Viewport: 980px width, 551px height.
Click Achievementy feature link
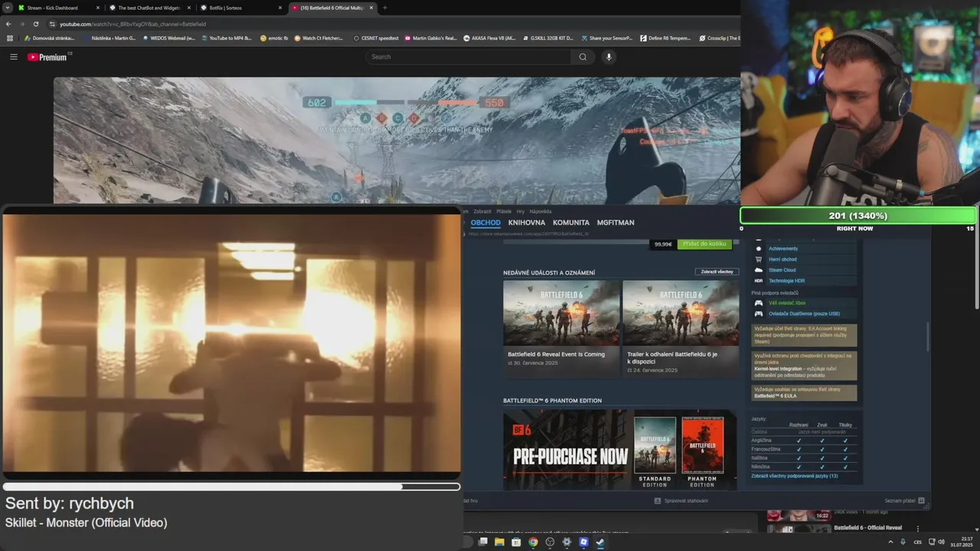[783, 249]
